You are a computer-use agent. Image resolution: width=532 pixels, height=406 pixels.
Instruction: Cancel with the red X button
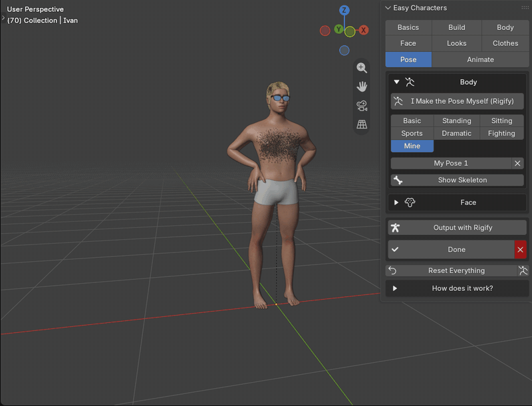(x=520, y=249)
